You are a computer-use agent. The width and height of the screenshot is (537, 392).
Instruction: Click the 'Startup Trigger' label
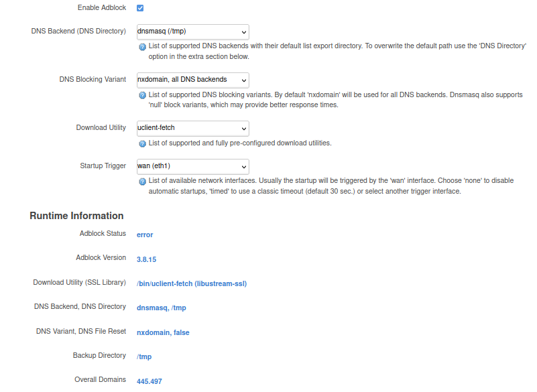[x=103, y=166]
